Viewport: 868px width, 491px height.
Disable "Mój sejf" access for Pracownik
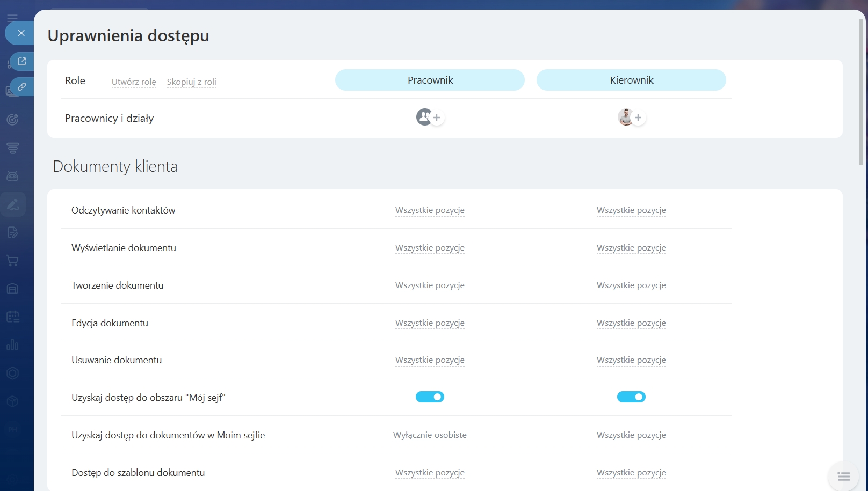point(430,397)
